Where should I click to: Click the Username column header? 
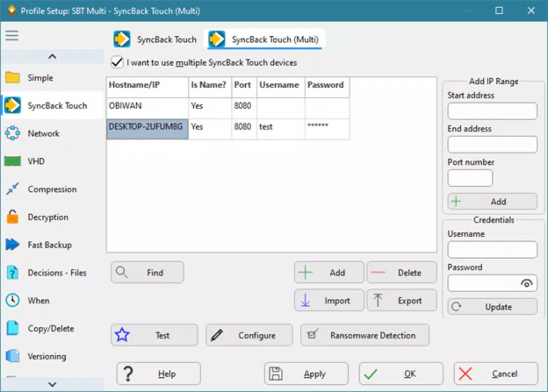[281, 87]
